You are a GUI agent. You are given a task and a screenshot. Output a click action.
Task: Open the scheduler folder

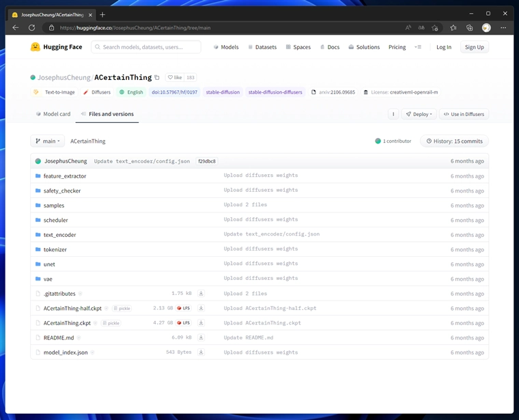(x=55, y=220)
